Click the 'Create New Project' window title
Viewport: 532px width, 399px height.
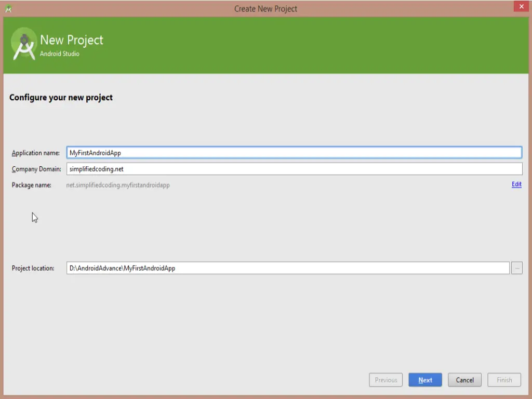click(x=265, y=9)
